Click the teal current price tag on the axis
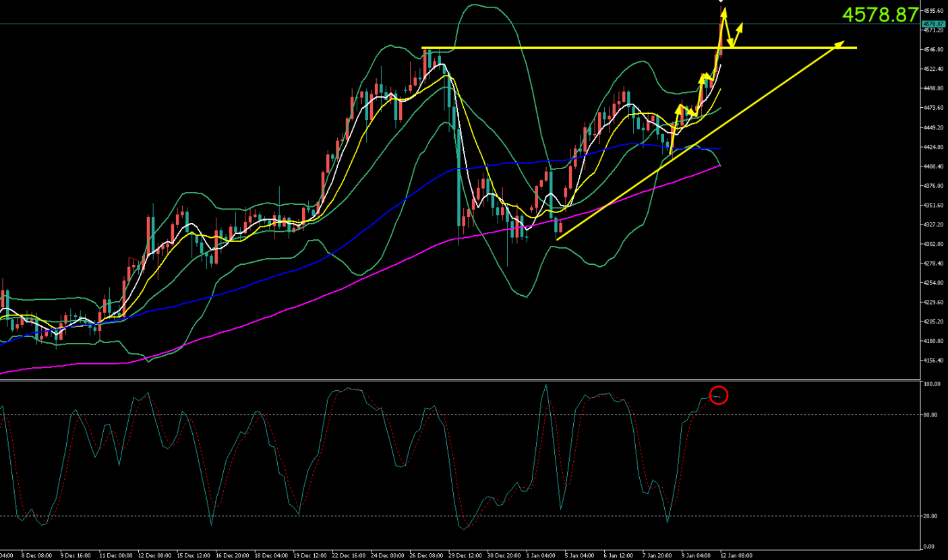The width and height of the screenshot is (948, 560). pyautogui.click(x=934, y=24)
